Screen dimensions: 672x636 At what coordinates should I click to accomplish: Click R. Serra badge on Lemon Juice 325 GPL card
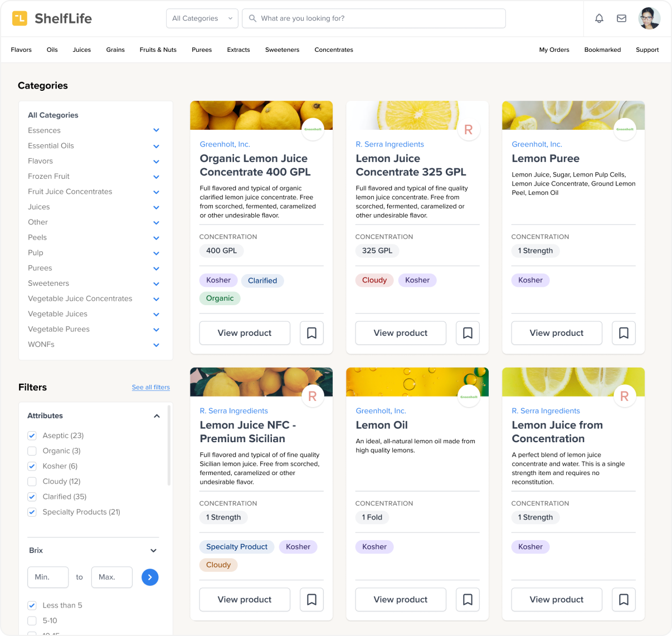click(x=469, y=129)
